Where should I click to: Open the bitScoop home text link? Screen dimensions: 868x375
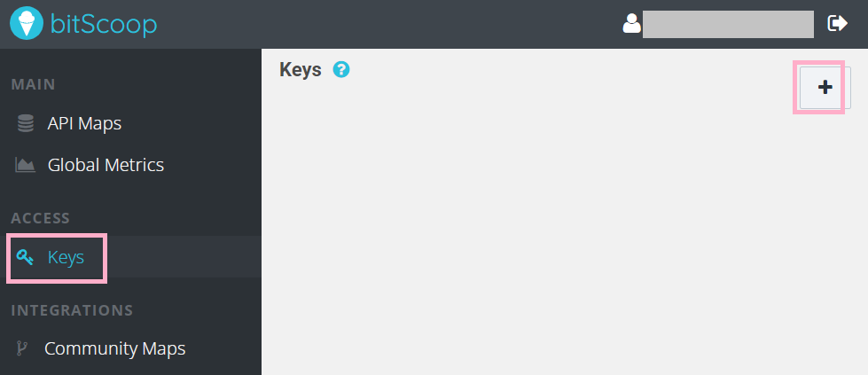point(104,24)
